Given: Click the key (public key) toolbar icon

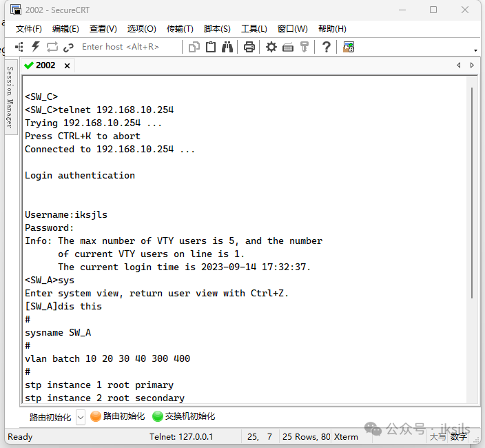Looking at the screenshot, I should 305,47.
